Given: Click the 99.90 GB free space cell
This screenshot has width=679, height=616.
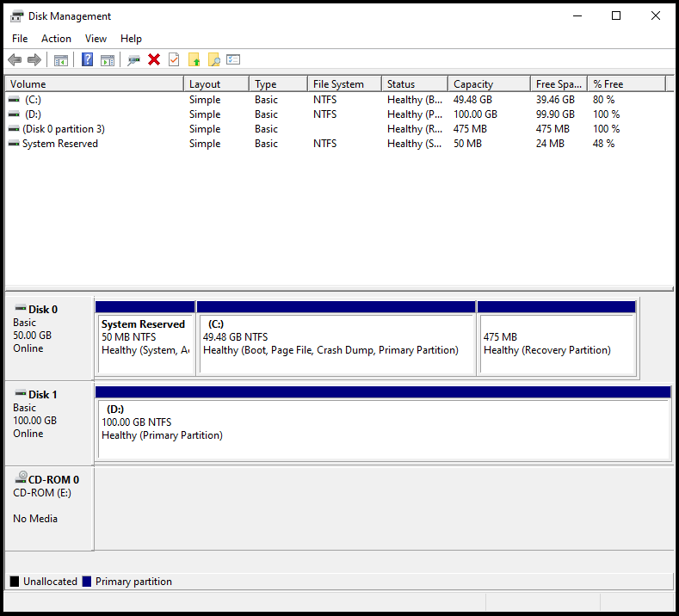Looking at the screenshot, I should pyautogui.click(x=555, y=114).
